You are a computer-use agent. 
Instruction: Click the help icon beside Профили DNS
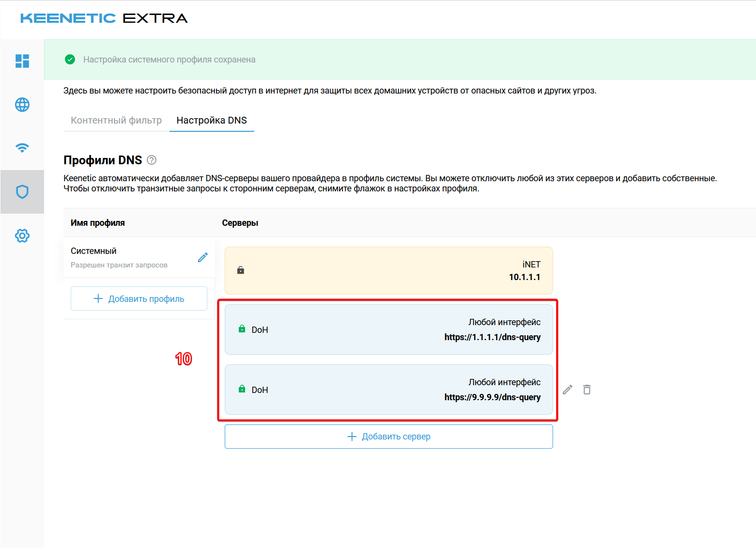pyautogui.click(x=152, y=160)
